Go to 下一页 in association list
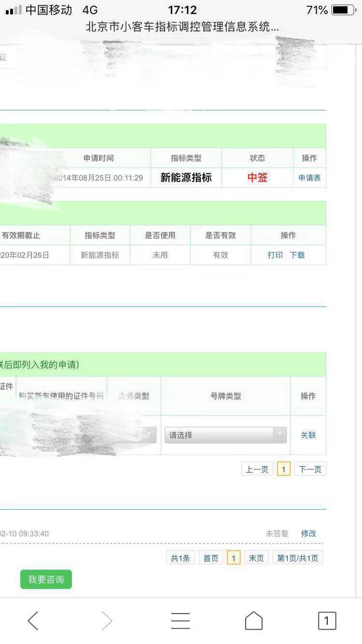The height and width of the screenshot is (644, 362). pos(310,469)
